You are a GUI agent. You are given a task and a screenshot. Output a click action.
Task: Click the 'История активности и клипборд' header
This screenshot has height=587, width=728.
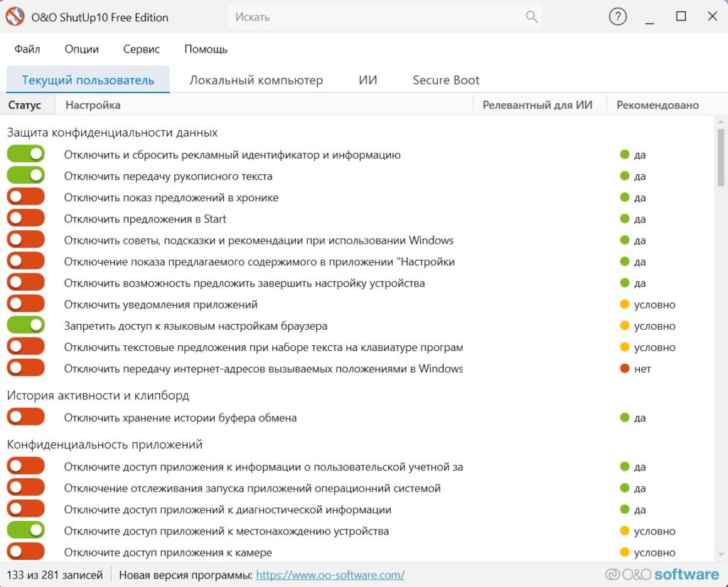coord(98,395)
